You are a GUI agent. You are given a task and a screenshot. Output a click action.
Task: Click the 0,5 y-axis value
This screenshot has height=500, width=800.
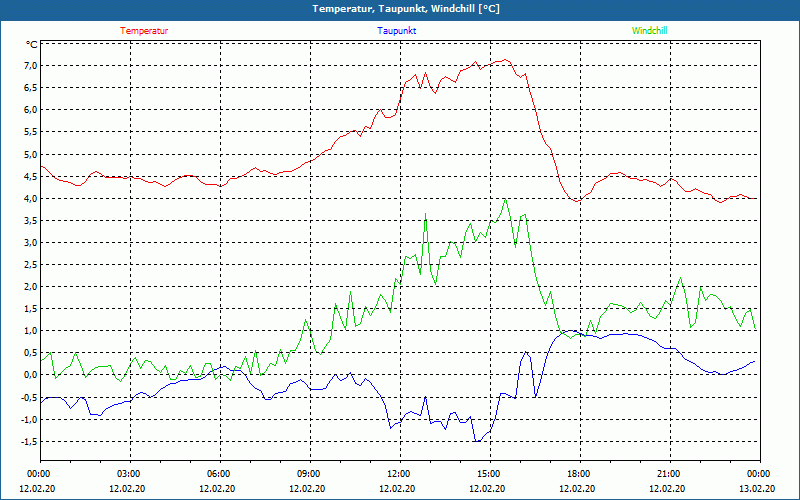click(x=31, y=353)
